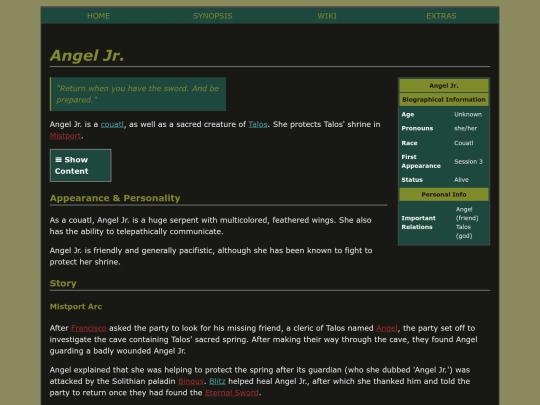540x405 pixels.
Task: Open the Angel link in story paragraph
Action: (x=386, y=328)
